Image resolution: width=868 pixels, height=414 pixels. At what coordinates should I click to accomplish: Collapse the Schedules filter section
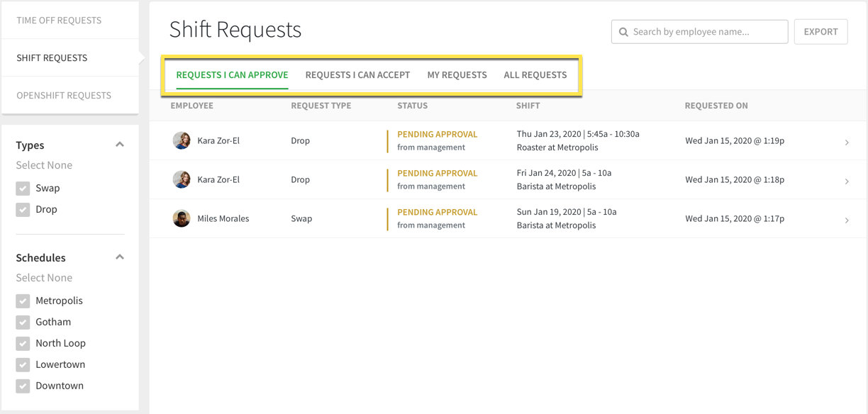pos(120,257)
